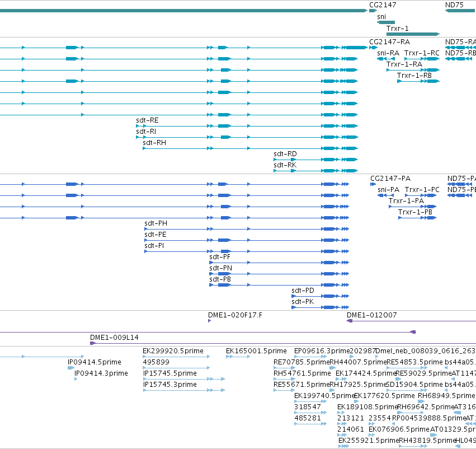Click the sni-PA protein label
476x449 pixels.
click(x=388, y=190)
